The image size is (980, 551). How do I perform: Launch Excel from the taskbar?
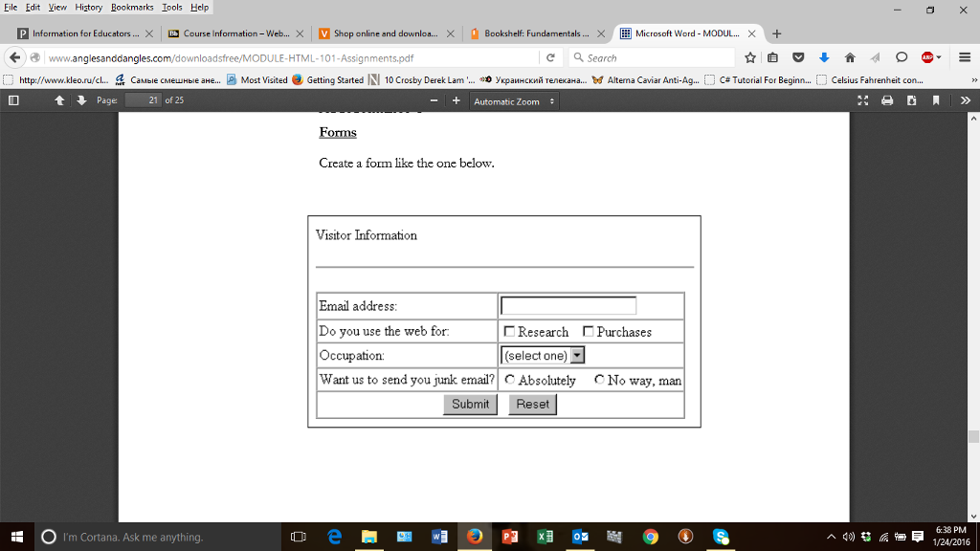point(546,537)
